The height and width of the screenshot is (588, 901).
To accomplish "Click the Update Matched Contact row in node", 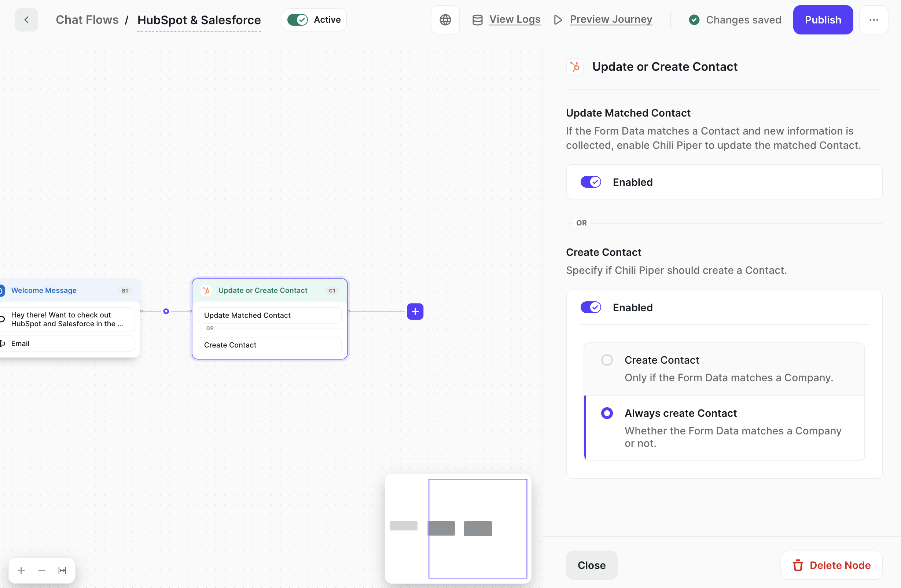I will (x=269, y=315).
